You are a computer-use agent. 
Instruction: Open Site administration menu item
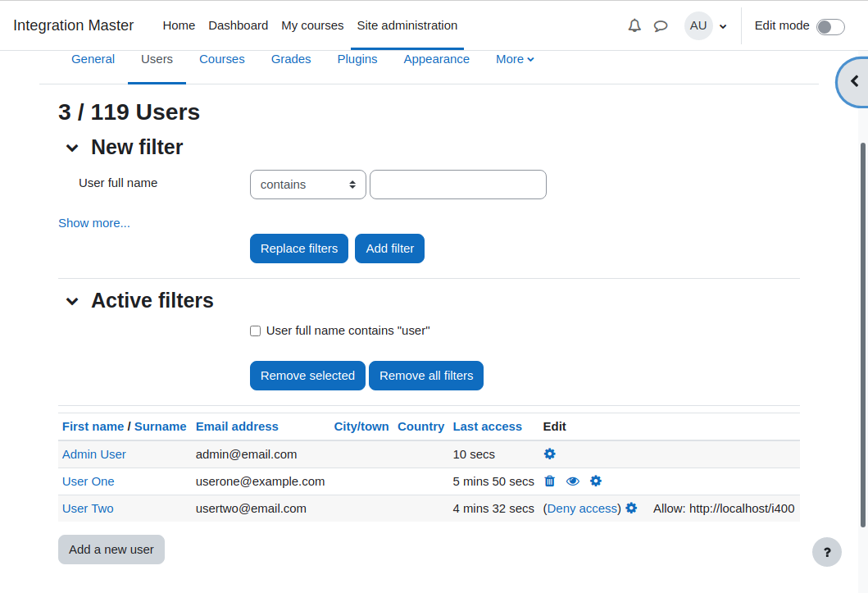[407, 25]
